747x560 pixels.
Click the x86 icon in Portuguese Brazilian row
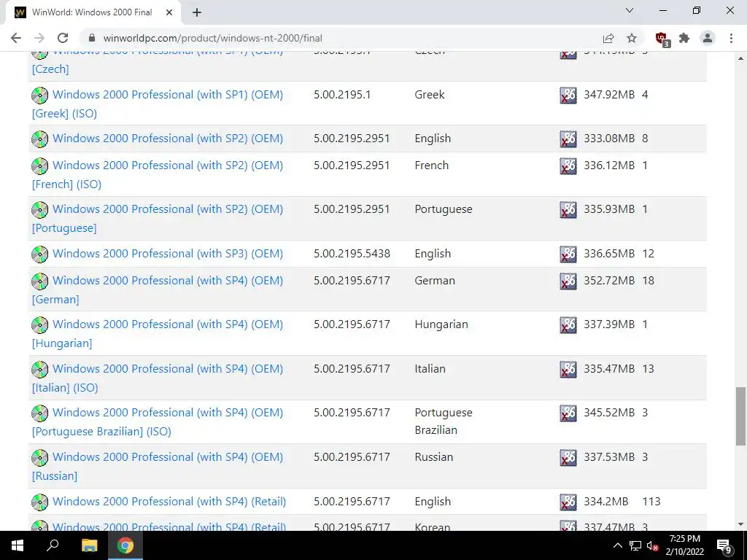(568, 413)
